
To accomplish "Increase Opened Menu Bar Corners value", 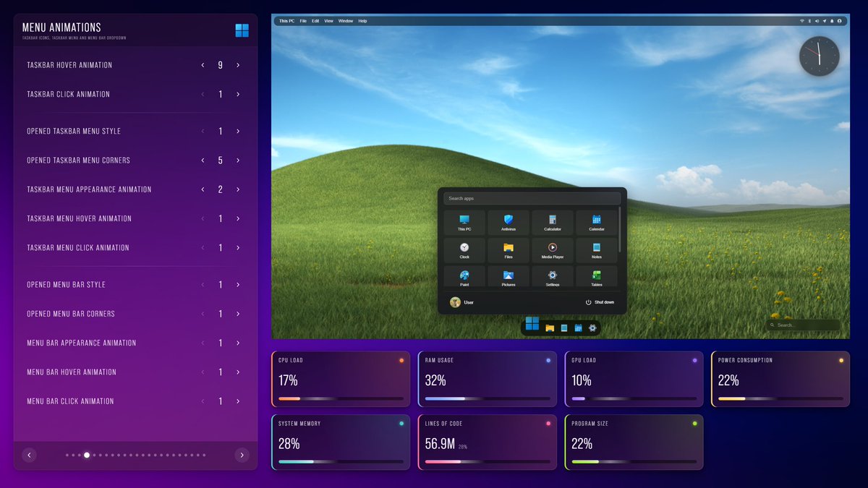I will pos(238,314).
